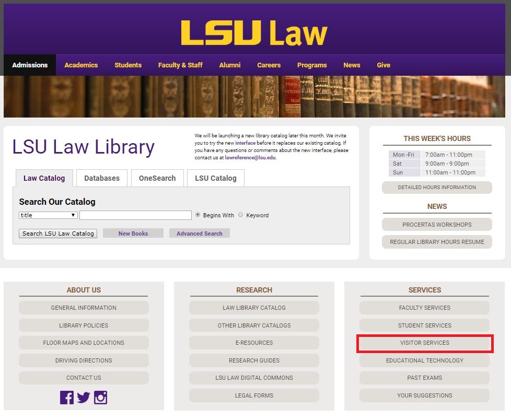This screenshot has height=420, width=511.
Task: Open Detailed Hours Information
Action: click(x=437, y=188)
